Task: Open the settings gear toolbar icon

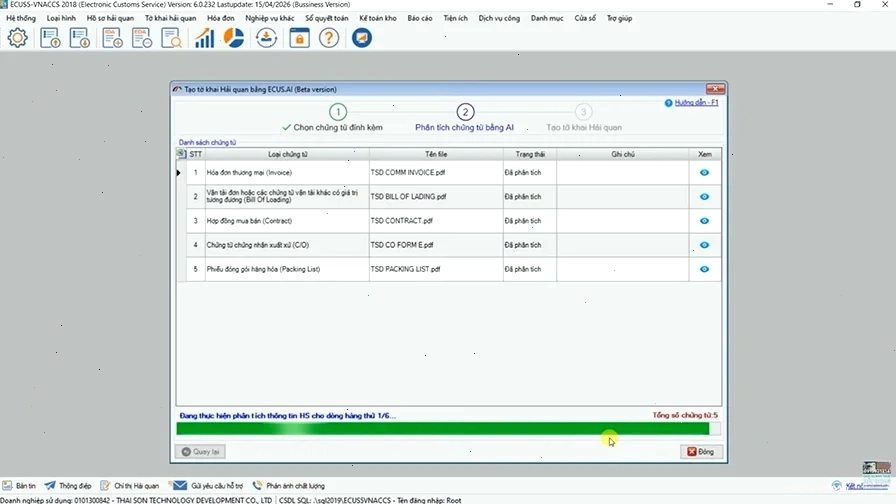Action: (17, 38)
